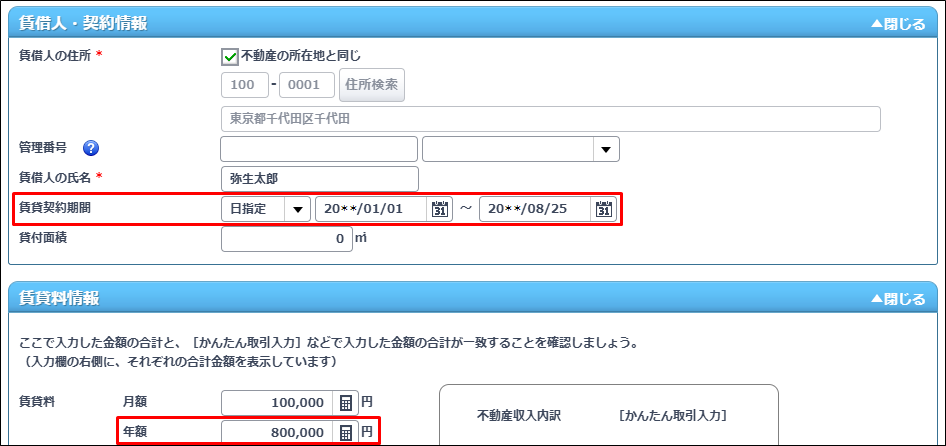Open the calculator for 月額 rent

(x=346, y=402)
